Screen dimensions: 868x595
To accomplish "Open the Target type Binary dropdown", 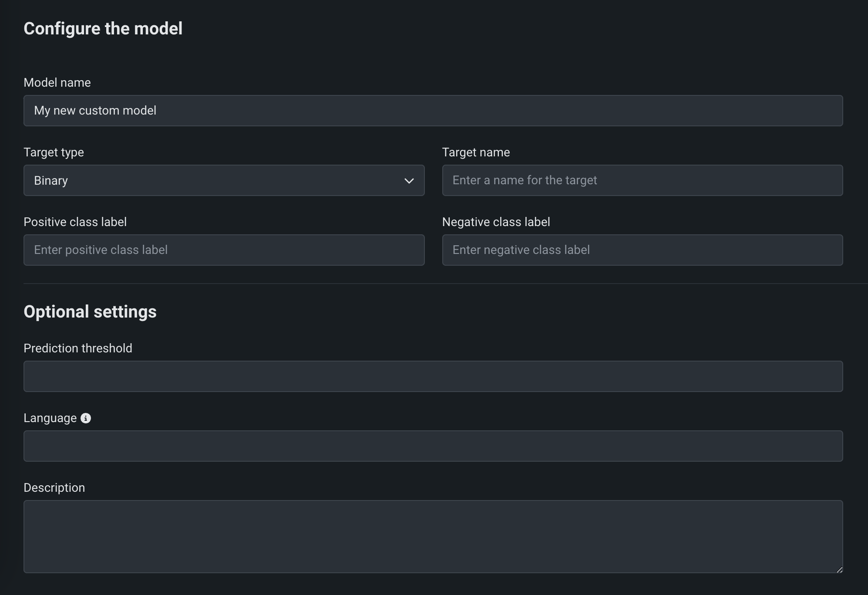I will [218, 180].
